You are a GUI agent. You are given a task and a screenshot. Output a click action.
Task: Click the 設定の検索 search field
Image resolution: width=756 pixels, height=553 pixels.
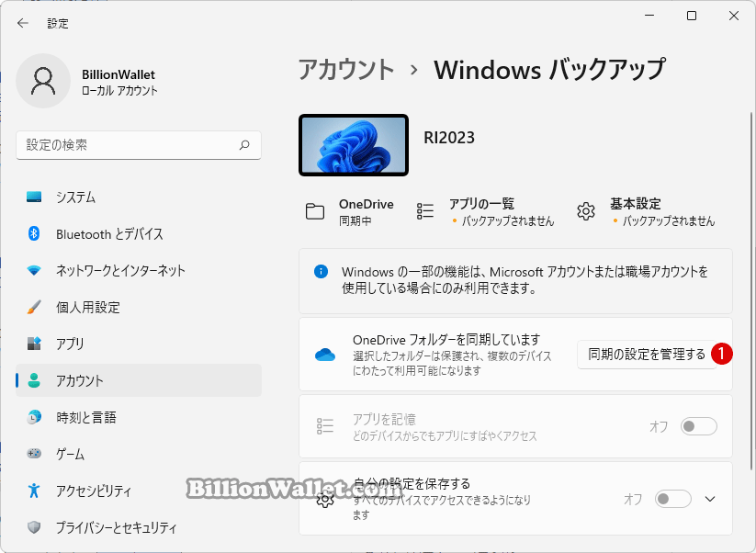139,145
